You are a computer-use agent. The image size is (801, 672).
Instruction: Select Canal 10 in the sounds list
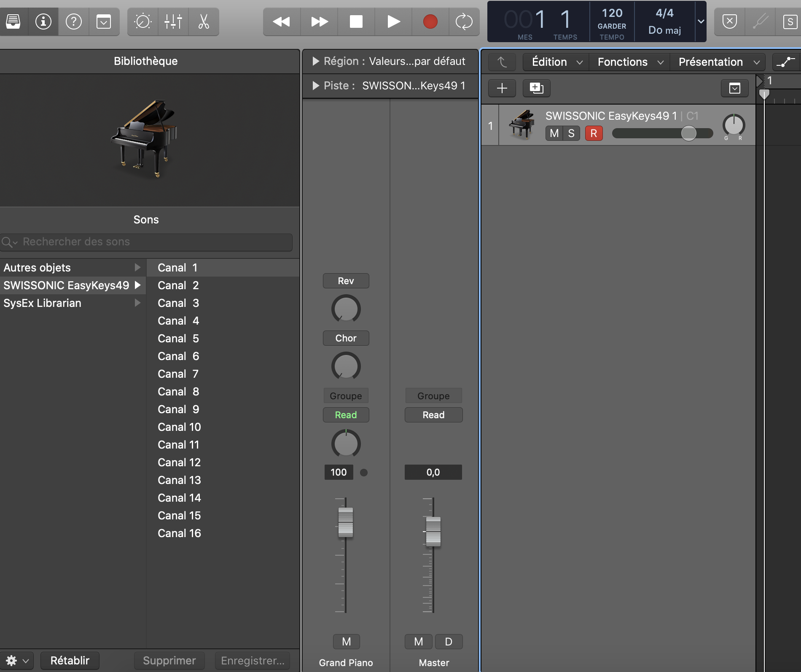(223, 427)
